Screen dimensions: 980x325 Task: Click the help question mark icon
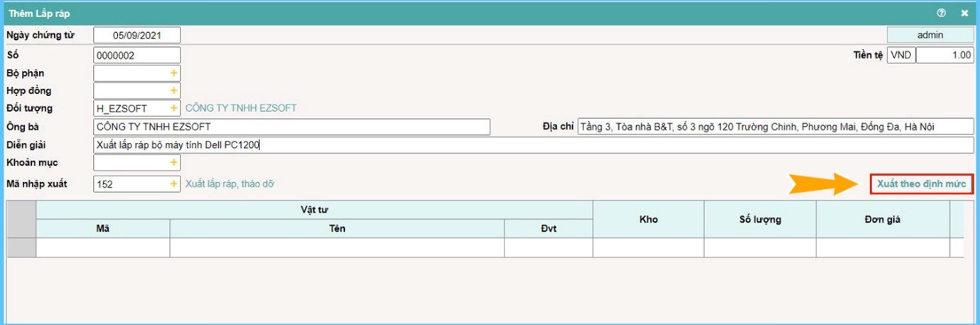[x=942, y=13]
